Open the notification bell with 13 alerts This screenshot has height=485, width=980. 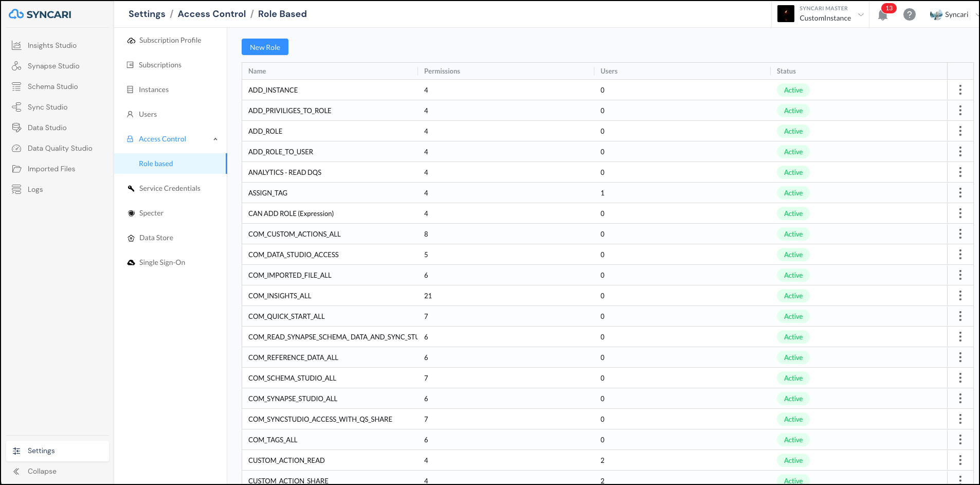point(883,15)
